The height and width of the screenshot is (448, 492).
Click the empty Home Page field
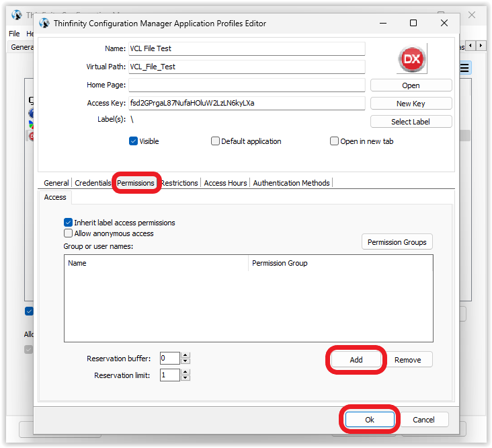tap(247, 85)
